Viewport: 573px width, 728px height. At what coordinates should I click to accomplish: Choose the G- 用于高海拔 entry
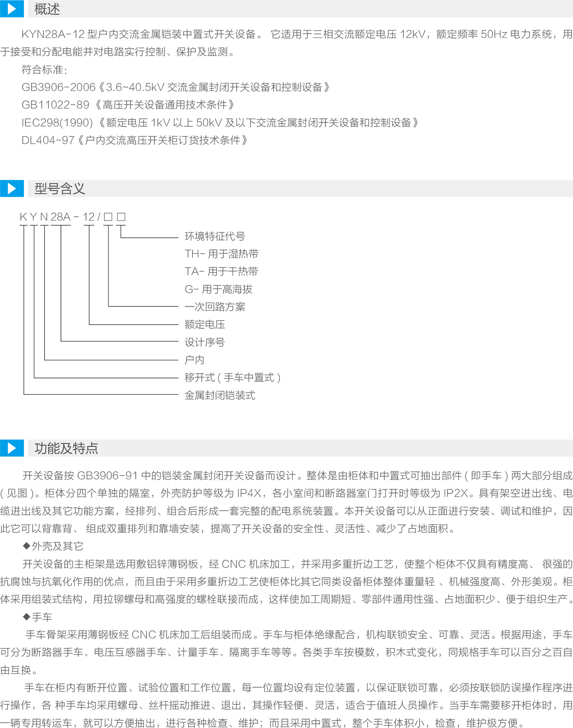(x=218, y=289)
